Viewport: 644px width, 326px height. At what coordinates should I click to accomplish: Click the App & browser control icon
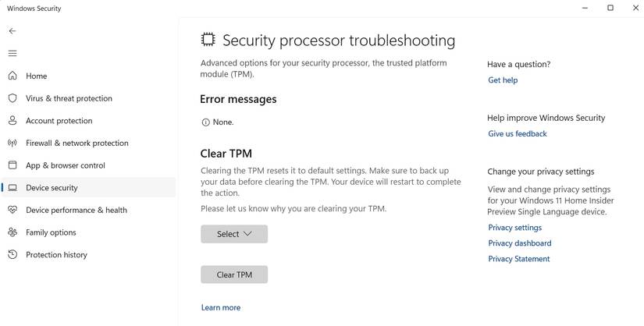pyautogui.click(x=12, y=165)
